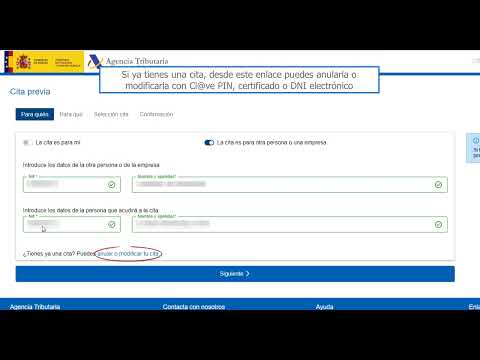Screen dimensions: 480x360
Task: Click NIF field of the other person
Action: click(72, 185)
